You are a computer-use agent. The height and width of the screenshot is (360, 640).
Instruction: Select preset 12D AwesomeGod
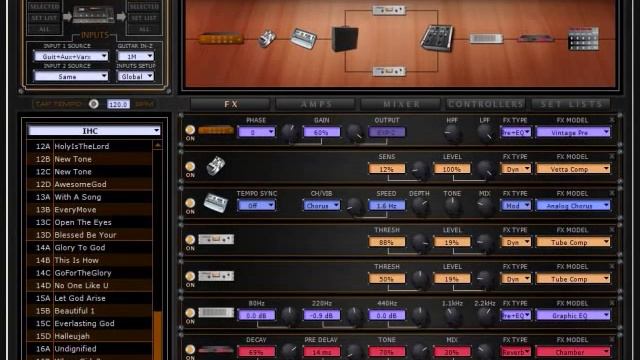point(90,184)
